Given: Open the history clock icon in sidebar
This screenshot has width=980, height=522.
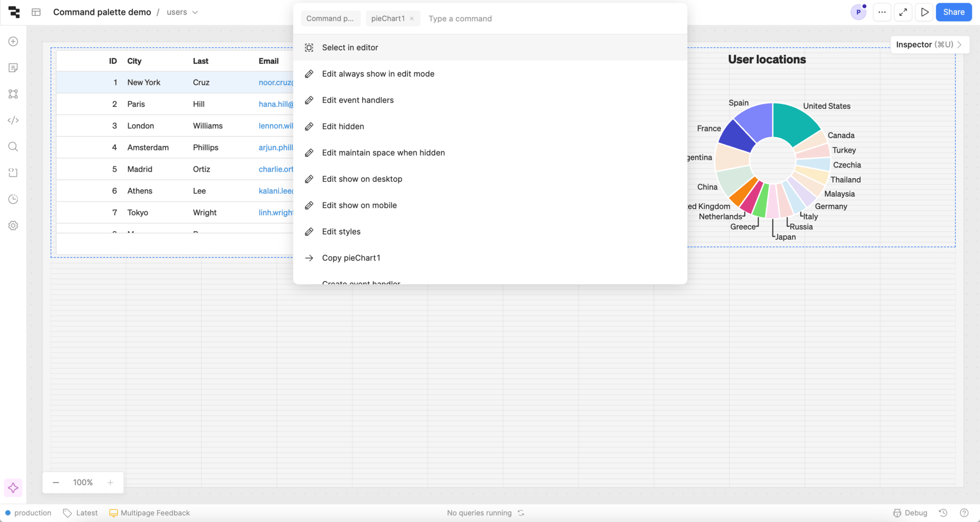Looking at the screenshot, I should [x=14, y=199].
